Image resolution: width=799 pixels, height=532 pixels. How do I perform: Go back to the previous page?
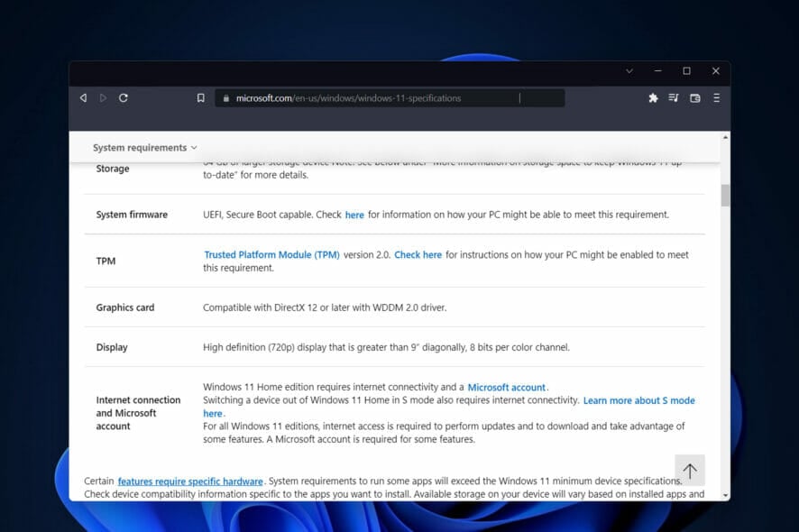[x=83, y=97]
